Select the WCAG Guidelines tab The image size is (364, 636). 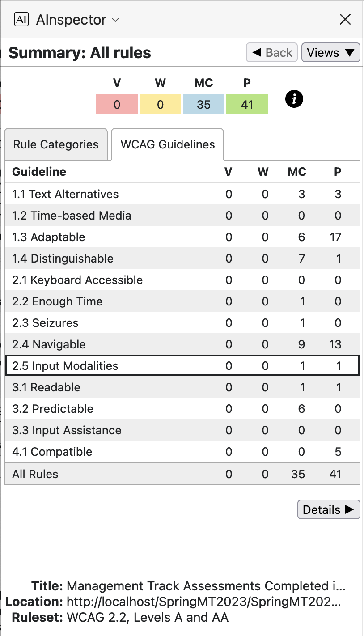point(168,144)
